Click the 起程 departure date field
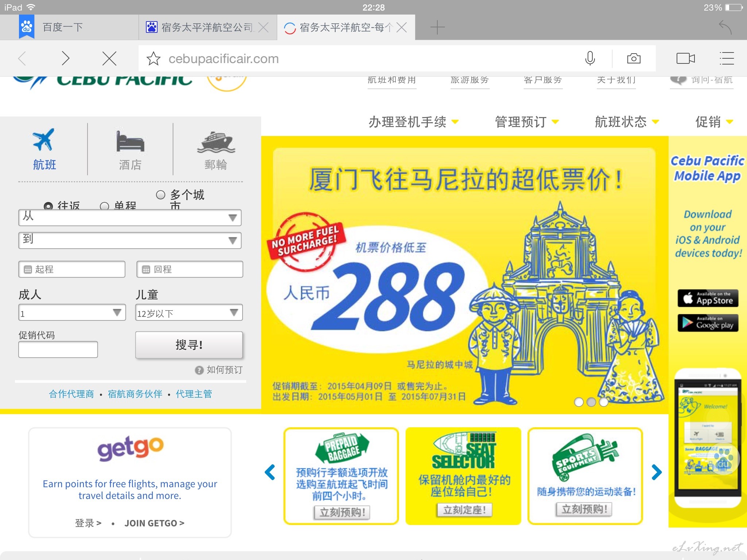747x560 pixels. 72,269
